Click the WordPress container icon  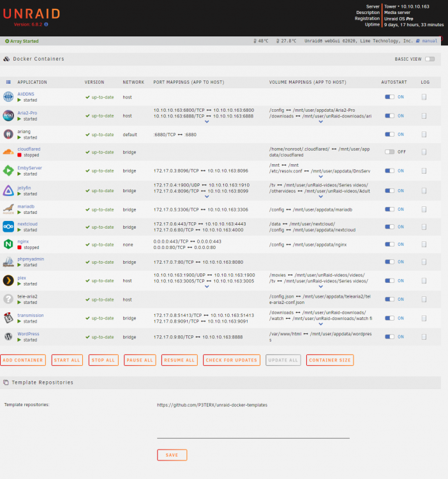tap(8, 337)
